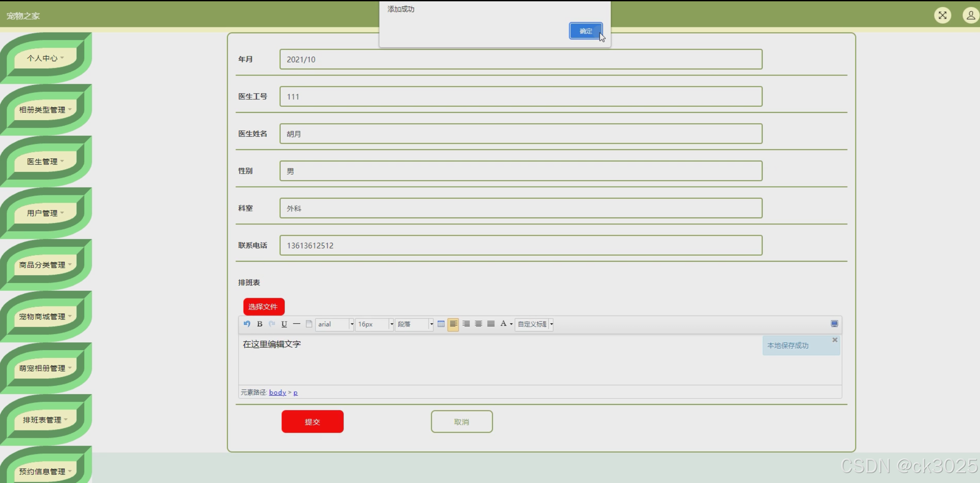The image size is (980, 483).
Task: Open the arial font family dropdown
Action: tap(351, 324)
